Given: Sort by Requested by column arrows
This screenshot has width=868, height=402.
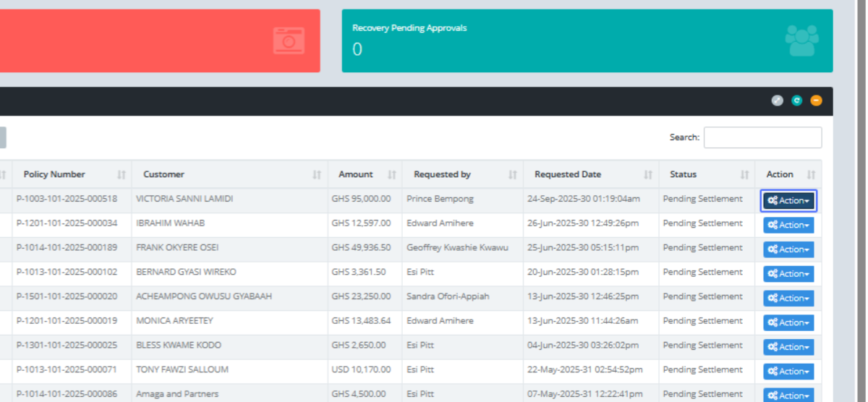Looking at the screenshot, I should (513, 175).
